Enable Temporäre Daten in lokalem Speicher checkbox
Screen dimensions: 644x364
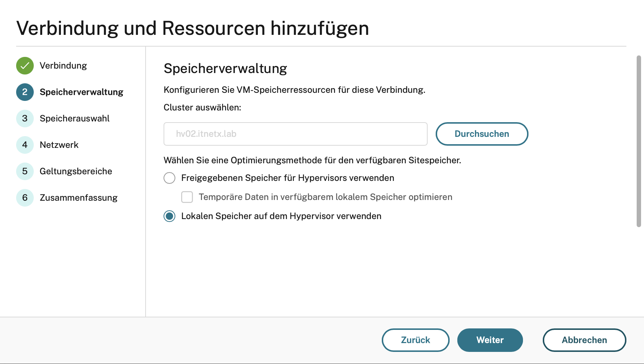pyautogui.click(x=187, y=197)
